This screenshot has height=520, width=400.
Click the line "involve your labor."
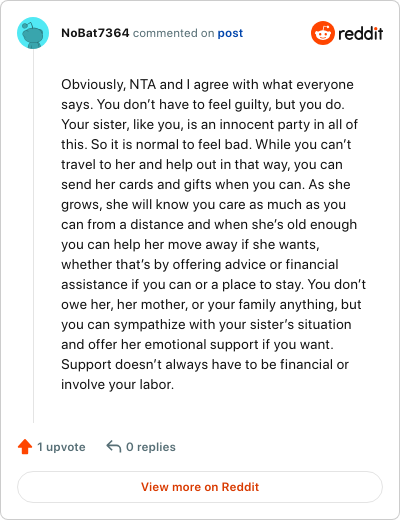click(x=117, y=384)
